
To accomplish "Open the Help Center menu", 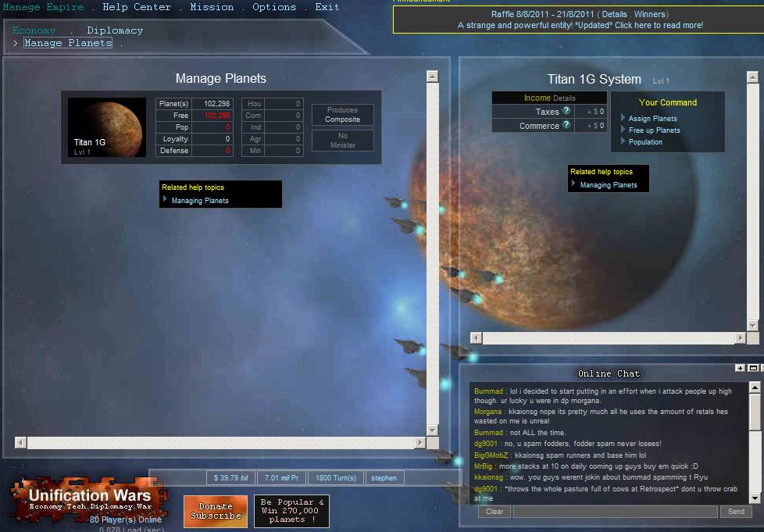I will [137, 7].
